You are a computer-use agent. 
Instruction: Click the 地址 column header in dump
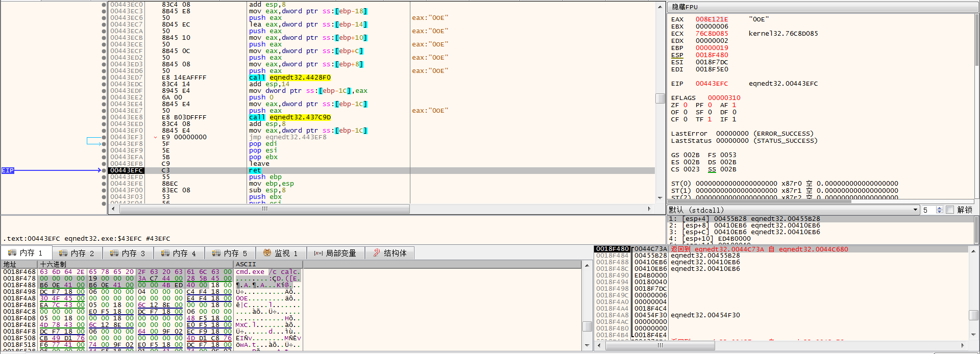pos(19,264)
